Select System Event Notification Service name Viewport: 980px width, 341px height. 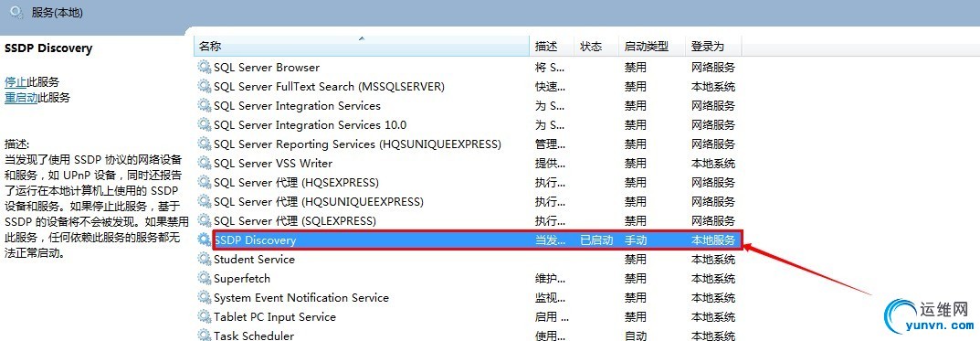(301, 297)
